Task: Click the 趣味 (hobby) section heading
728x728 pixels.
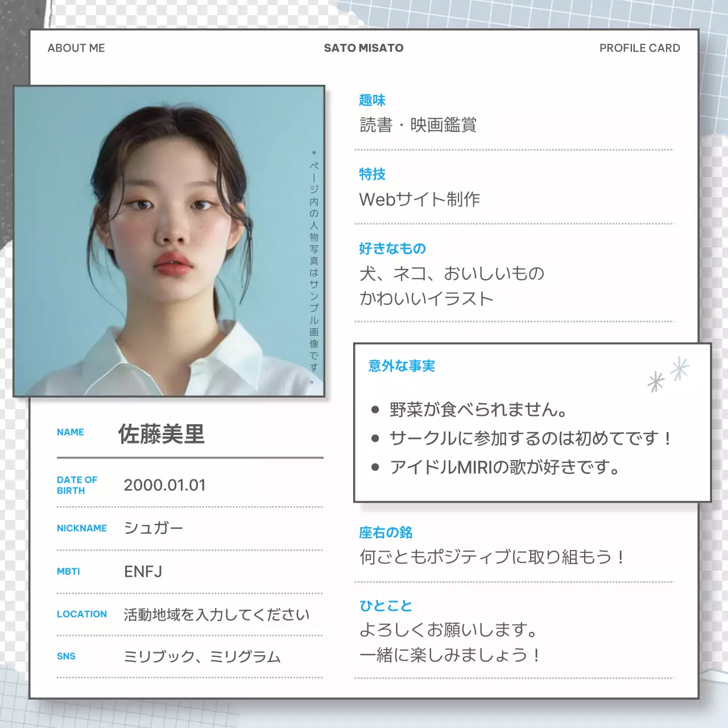Action: [x=373, y=100]
